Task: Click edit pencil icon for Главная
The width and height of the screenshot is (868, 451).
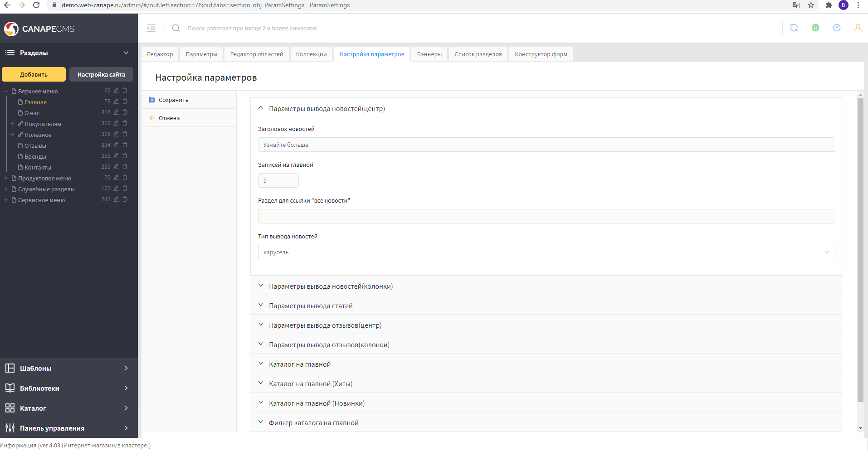Action: (x=116, y=102)
